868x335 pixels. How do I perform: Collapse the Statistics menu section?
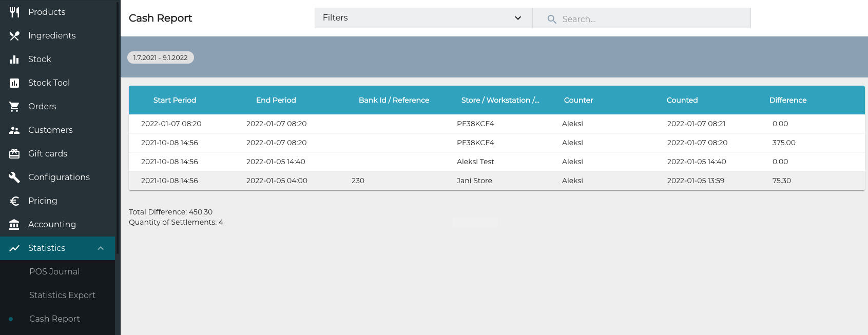[x=101, y=248]
